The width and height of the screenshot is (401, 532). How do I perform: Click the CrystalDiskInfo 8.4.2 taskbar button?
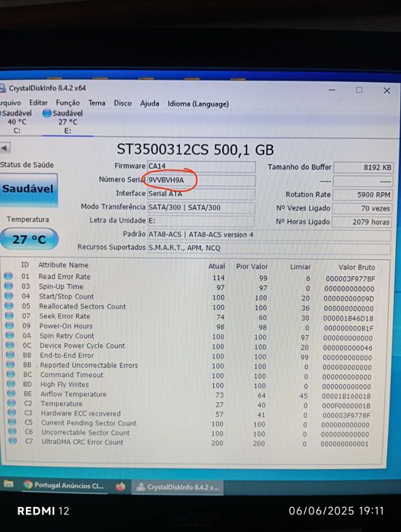tap(178, 488)
